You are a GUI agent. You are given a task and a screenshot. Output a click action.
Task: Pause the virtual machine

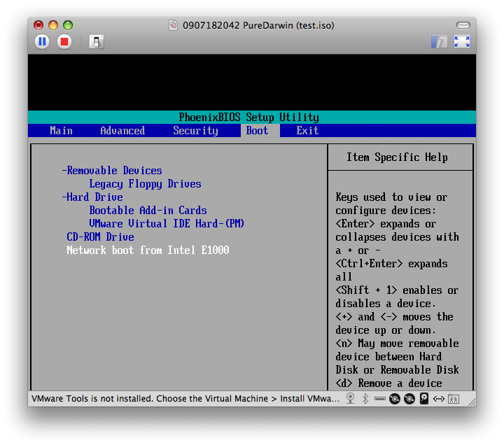click(x=42, y=42)
